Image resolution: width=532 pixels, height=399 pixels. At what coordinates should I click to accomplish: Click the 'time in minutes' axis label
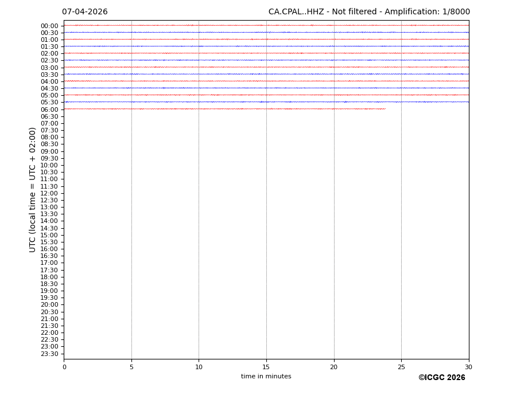266,377
